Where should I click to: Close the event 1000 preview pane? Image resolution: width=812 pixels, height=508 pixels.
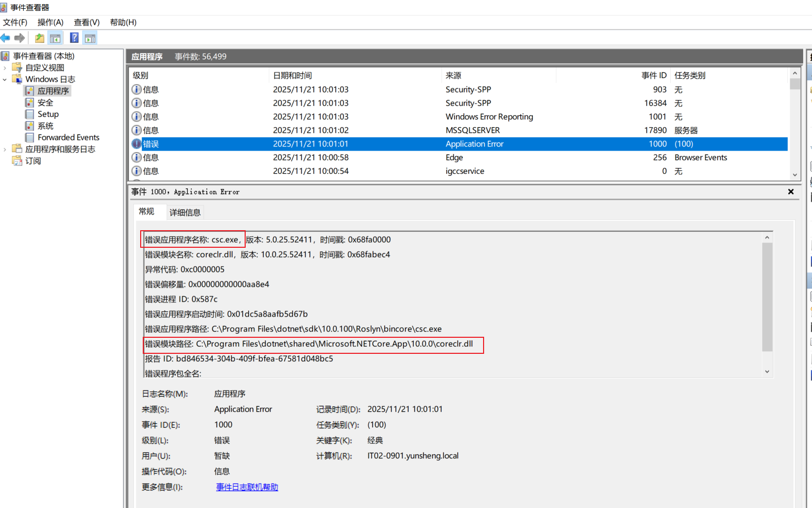click(x=791, y=191)
